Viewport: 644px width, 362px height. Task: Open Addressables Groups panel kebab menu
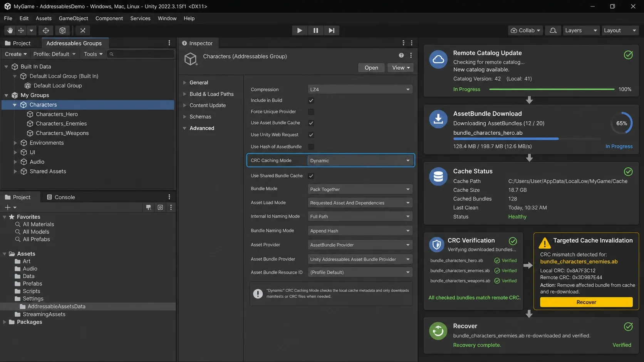click(169, 43)
